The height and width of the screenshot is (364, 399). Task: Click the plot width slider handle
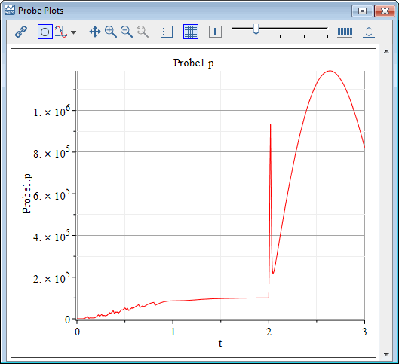click(256, 29)
